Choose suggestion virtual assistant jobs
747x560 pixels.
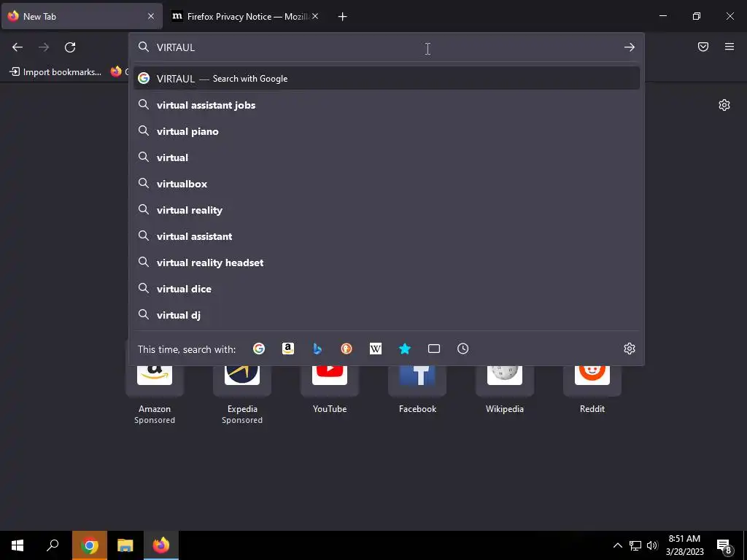click(387, 105)
